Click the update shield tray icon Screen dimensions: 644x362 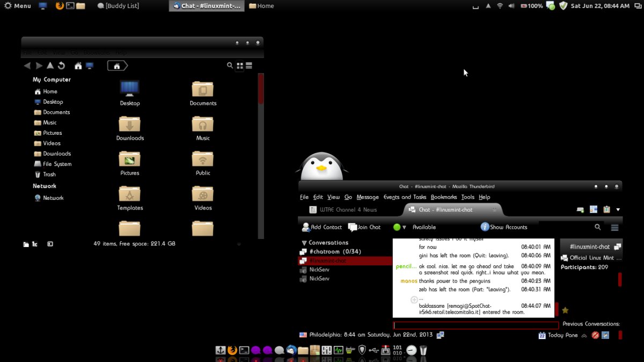coord(563,6)
